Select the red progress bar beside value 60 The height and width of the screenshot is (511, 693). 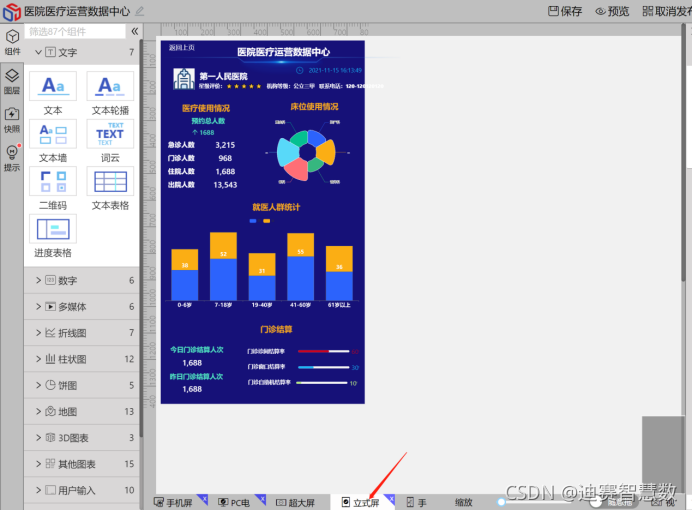(x=324, y=351)
